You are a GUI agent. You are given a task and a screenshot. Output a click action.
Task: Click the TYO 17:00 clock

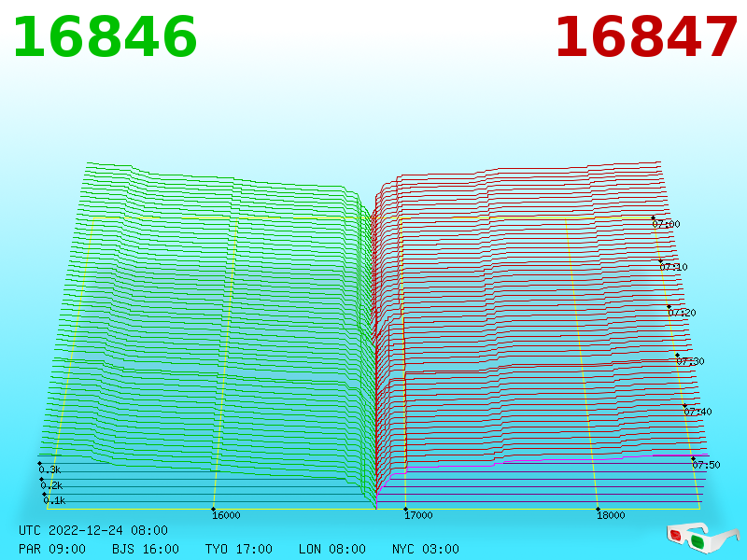pyautogui.click(x=239, y=549)
